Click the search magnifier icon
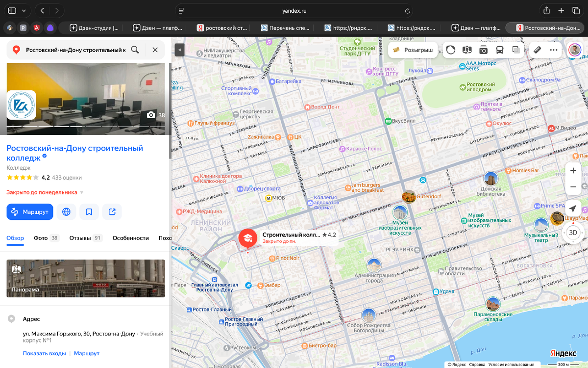This screenshot has width=588, height=368. pos(135,50)
